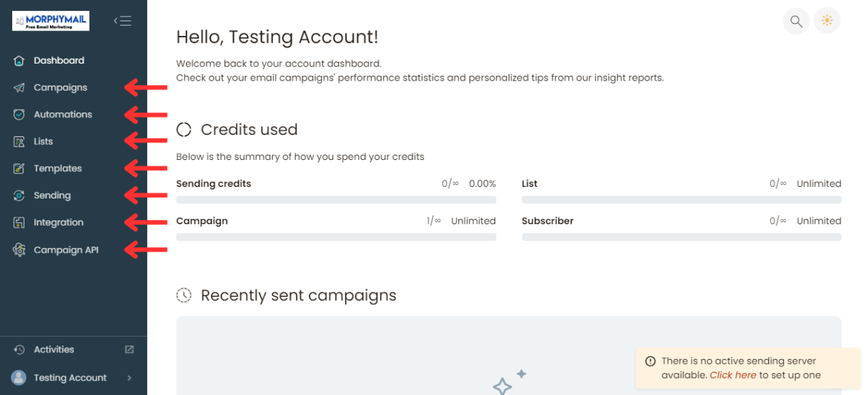The height and width of the screenshot is (395, 868).
Task: Open the Campaigns section icon
Action: click(18, 87)
